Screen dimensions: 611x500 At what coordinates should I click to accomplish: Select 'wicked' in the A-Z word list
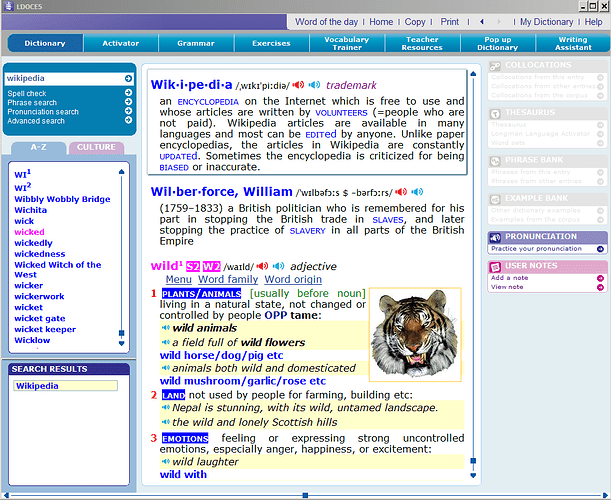coord(29,232)
